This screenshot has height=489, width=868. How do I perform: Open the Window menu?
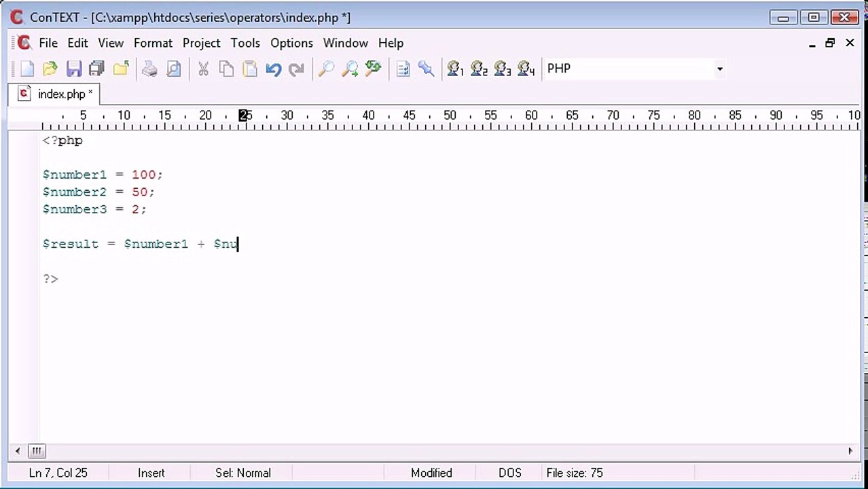pyautogui.click(x=345, y=43)
